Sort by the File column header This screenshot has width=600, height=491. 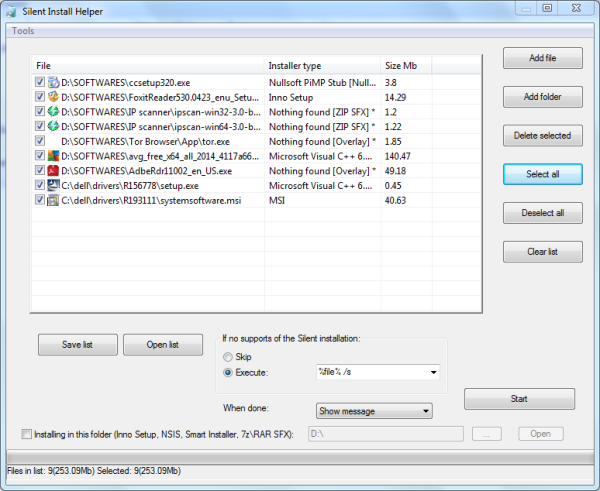point(148,65)
